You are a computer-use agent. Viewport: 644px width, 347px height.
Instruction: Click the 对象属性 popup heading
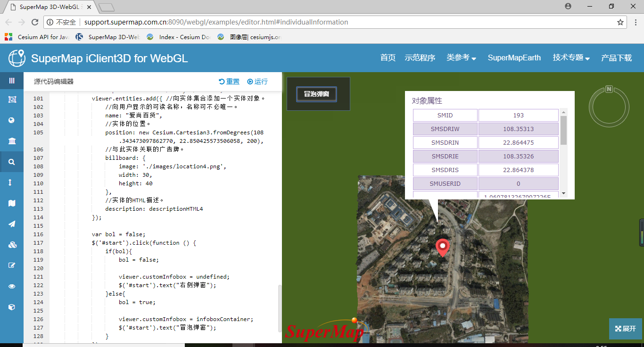click(427, 101)
